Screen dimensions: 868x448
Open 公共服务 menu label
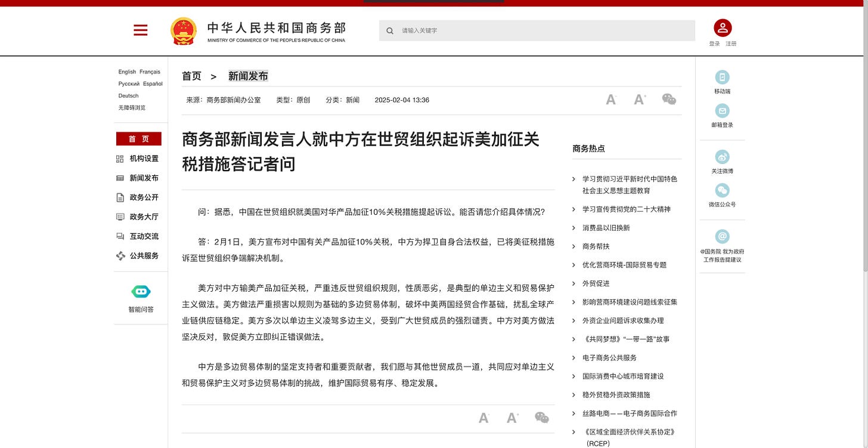[x=144, y=255]
